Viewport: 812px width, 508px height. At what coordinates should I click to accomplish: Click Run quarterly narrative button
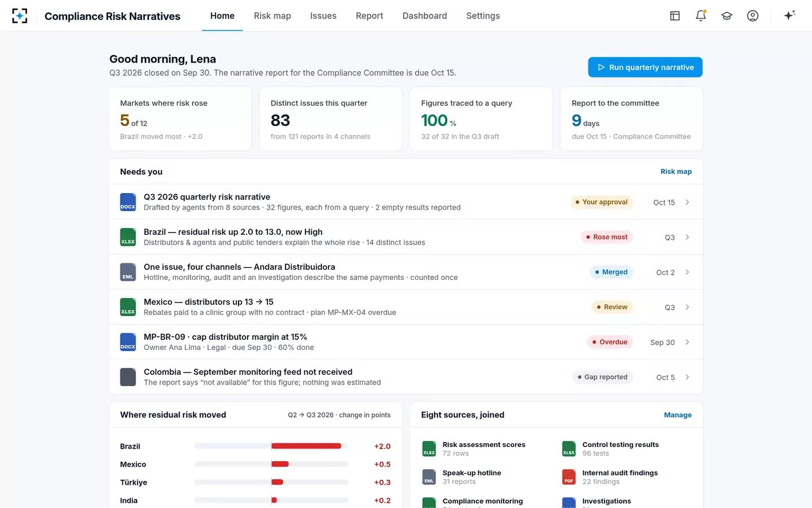tap(645, 67)
